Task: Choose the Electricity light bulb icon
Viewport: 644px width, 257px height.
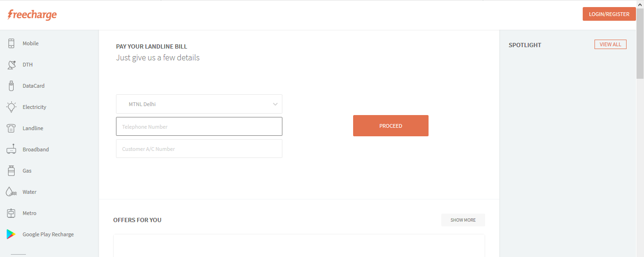Action: (x=11, y=107)
